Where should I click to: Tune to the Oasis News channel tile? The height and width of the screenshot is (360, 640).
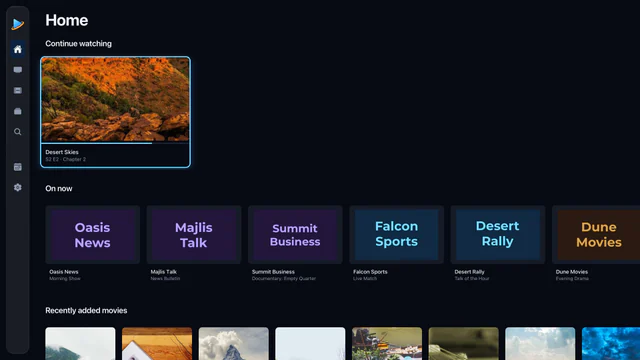click(x=93, y=235)
